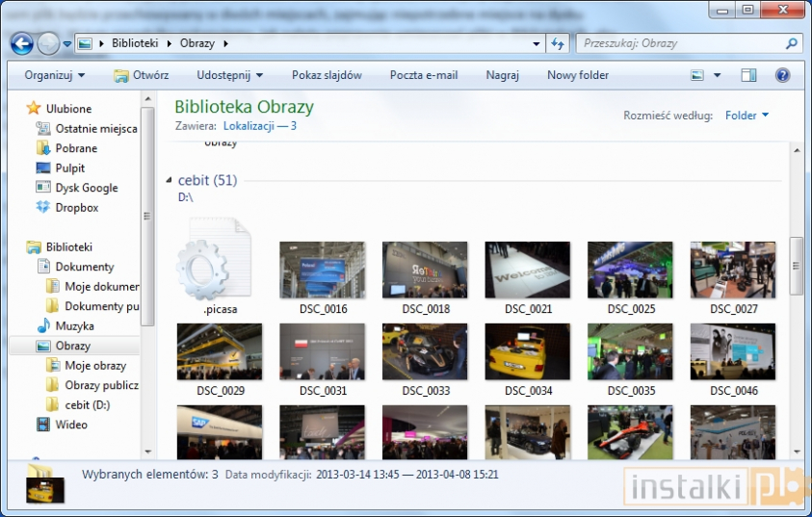The image size is (812, 517).
Task: Click the Otwórz toolbar button
Action: (x=142, y=75)
